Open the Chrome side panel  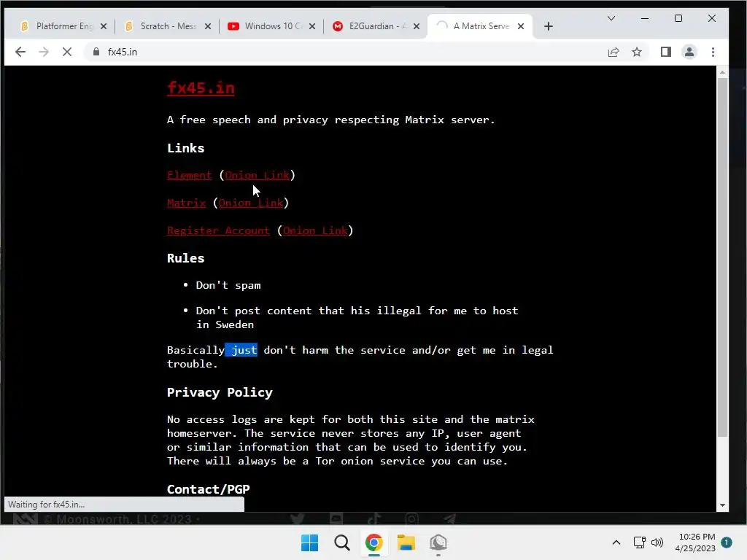[x=666, y=52]
